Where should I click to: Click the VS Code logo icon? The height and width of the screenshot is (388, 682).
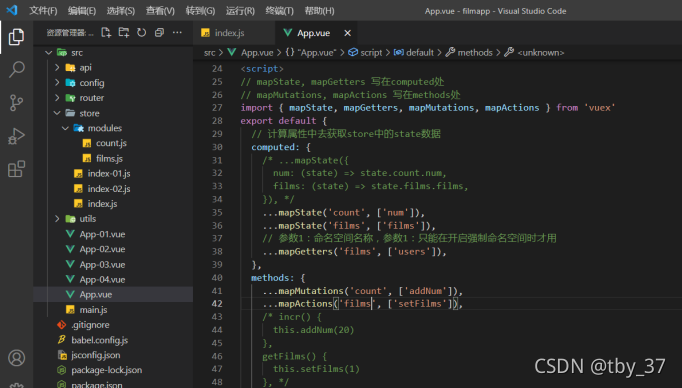[12, 10]
